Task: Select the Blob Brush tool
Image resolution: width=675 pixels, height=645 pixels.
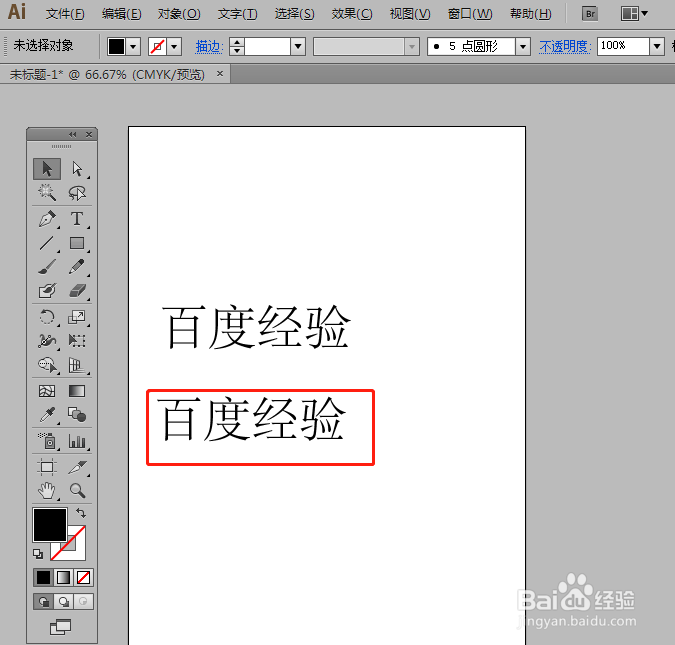Action: pyautogui.click(x=47, y=291)
